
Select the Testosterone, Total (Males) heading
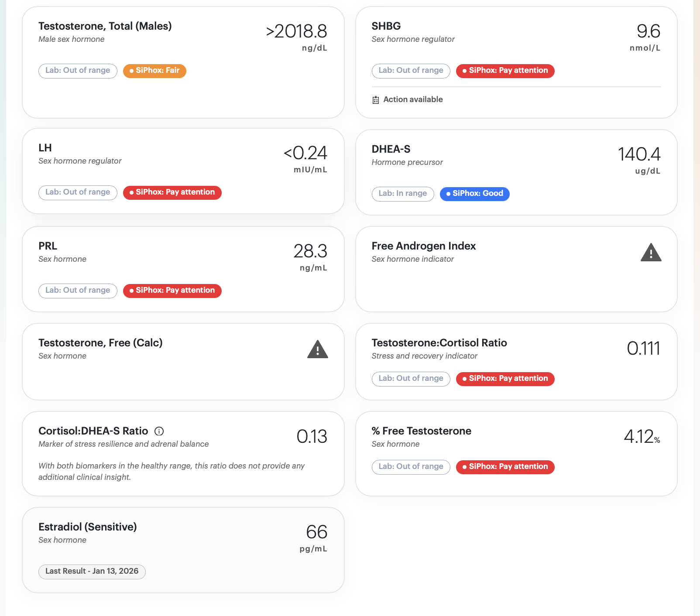[105, 26]
